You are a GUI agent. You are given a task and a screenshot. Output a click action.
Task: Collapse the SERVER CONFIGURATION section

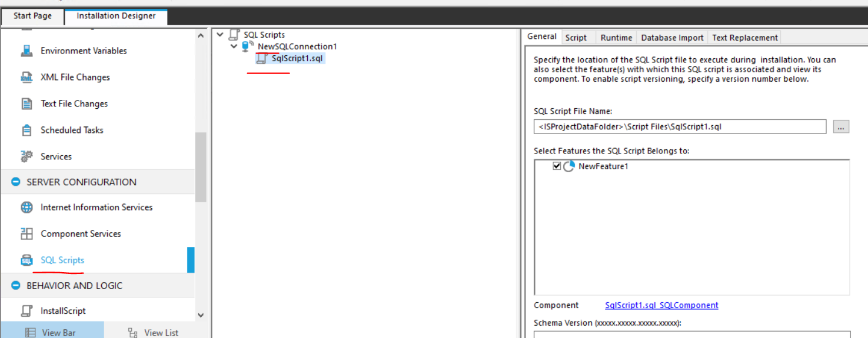16,182
